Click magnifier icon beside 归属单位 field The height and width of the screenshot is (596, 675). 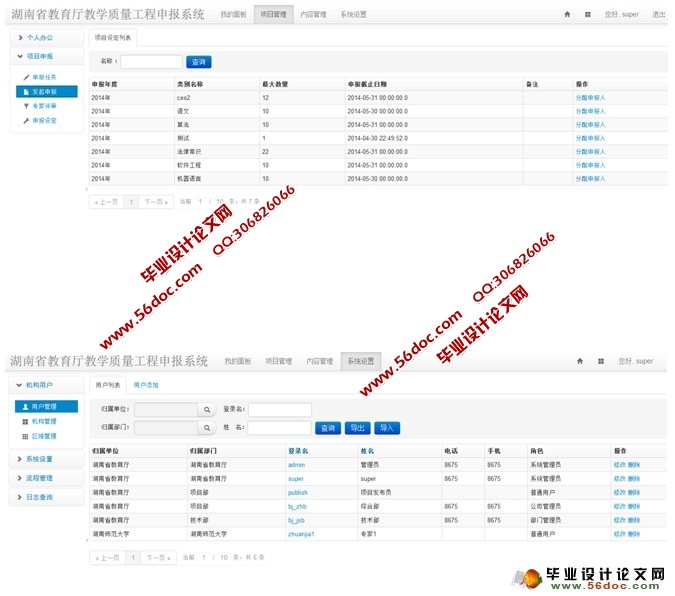tap(207, 410)
